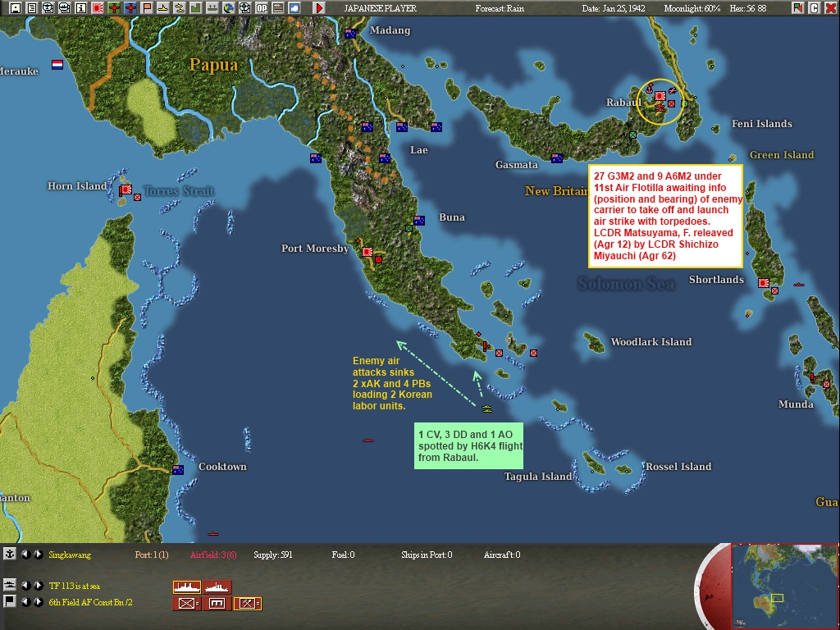Click the 'Moonlight: 60%' text
The height and width of the screenshot is (630, 840).
point(692,8)
